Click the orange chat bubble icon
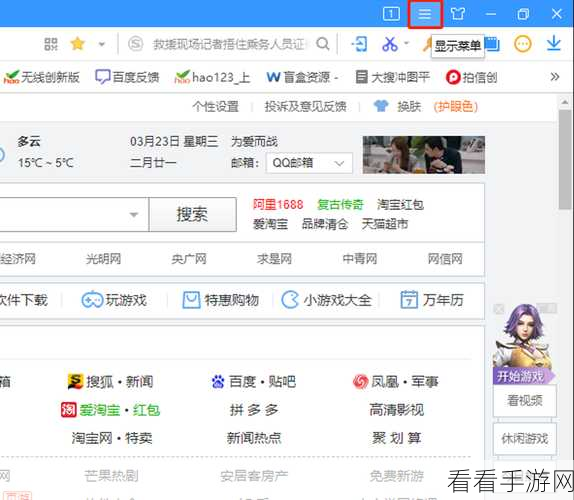574x500 pixels. [522, 44]
